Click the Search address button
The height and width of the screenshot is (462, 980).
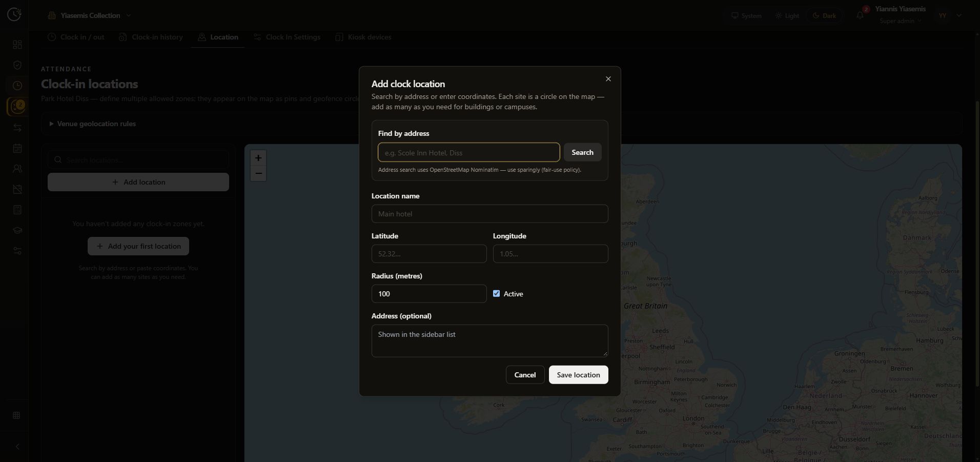tap(582, 152)
